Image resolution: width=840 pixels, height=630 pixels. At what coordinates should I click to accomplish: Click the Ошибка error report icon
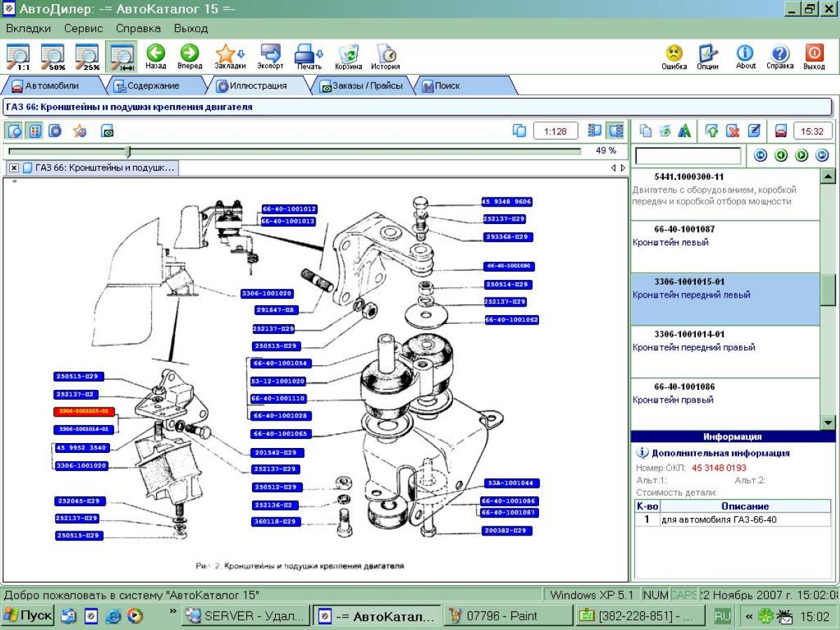point(674,57)
